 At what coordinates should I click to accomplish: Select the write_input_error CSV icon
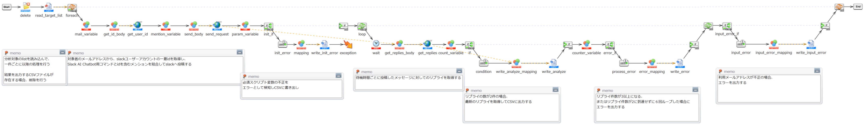pos(811,44)
